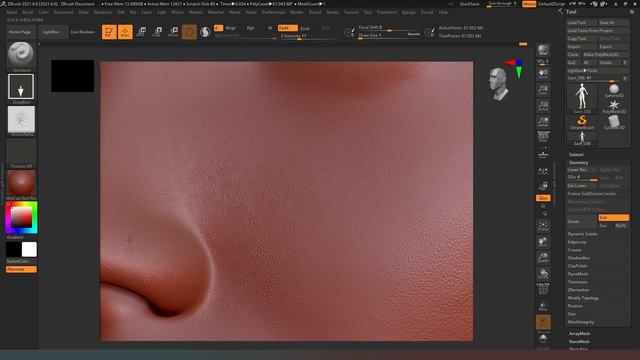Open the Texture Off selector
This screenshot has width=640, height=360.
click(21, 152)
